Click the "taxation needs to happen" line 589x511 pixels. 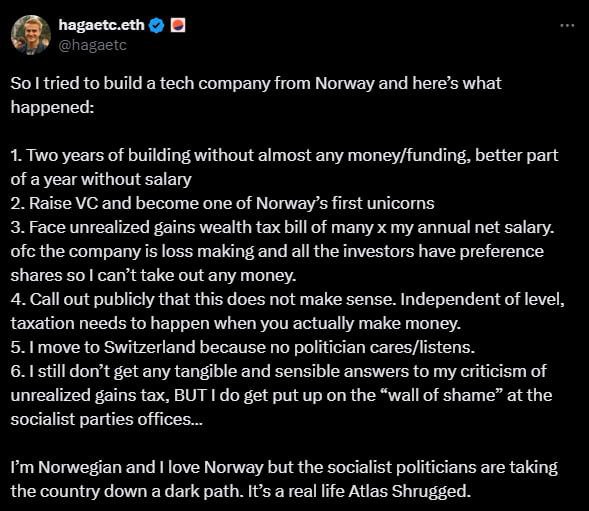(236, 324)
